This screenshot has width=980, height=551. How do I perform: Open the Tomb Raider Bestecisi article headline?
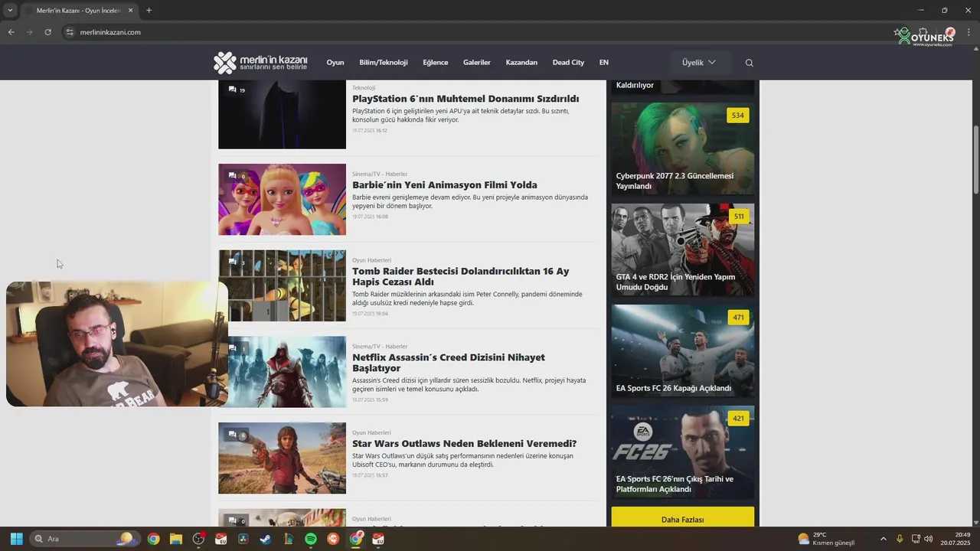[x=461, y=276]
